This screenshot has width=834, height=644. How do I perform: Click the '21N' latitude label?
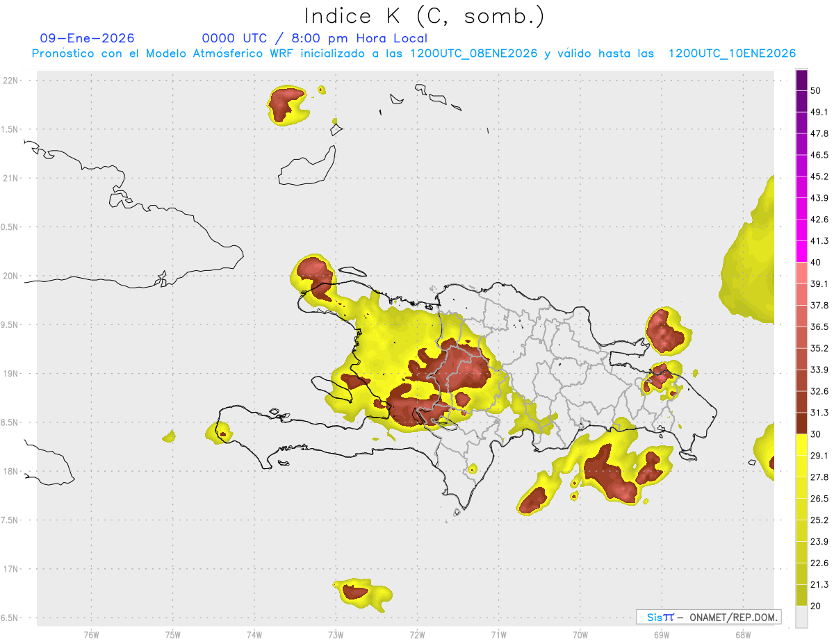[x=10, y=178]
